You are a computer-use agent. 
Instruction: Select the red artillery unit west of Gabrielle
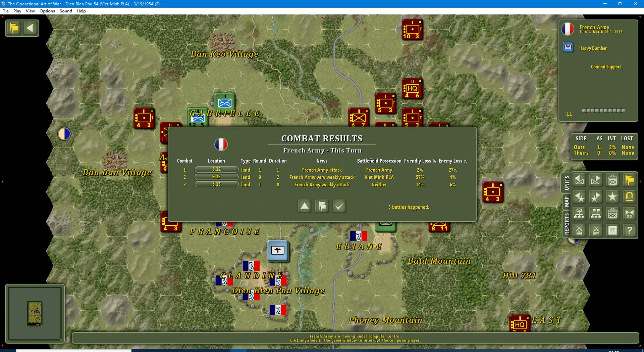point(144,118)
